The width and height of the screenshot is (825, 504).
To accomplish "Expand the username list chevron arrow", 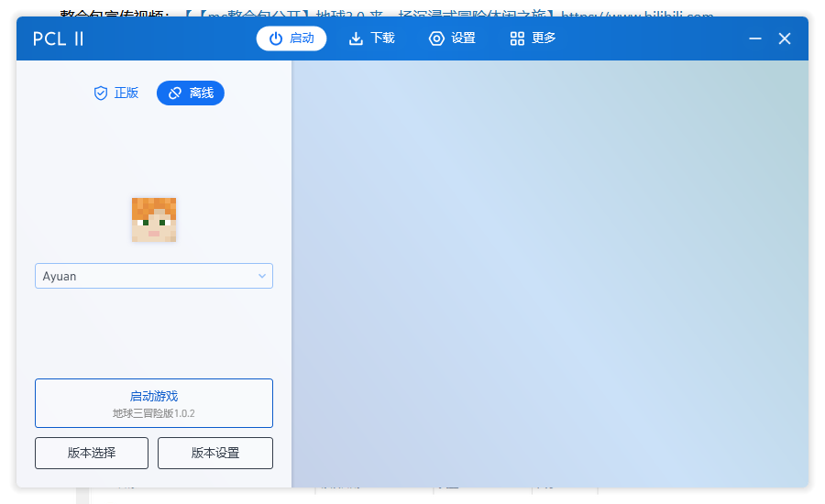I will (261, 276).
